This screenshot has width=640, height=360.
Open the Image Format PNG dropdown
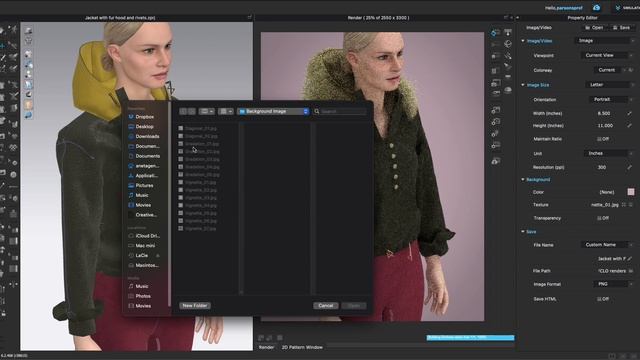614,284
